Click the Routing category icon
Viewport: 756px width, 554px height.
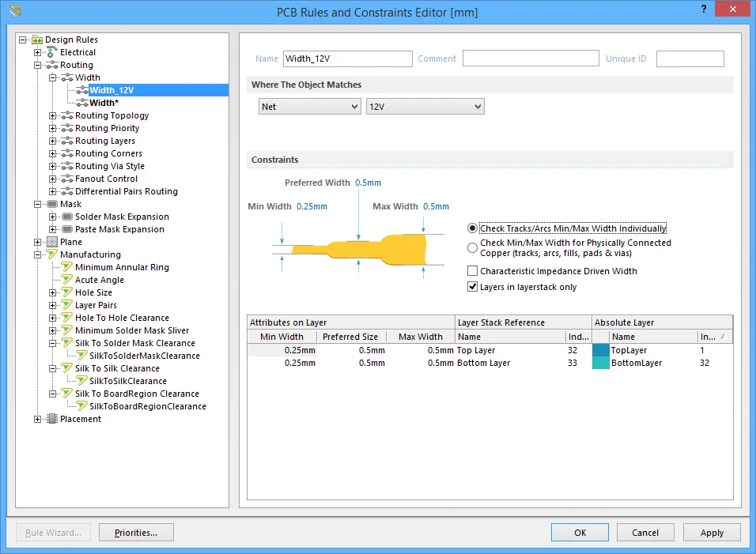pyautogui.click(x=52, y=65)
